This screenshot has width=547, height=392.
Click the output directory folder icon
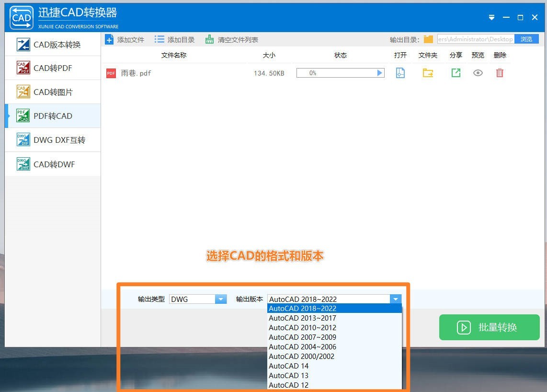[428, 39]
